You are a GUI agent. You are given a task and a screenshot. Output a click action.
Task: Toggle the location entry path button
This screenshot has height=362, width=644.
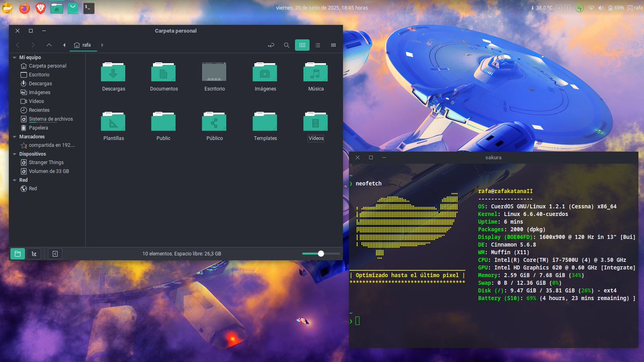click(272, 45)
